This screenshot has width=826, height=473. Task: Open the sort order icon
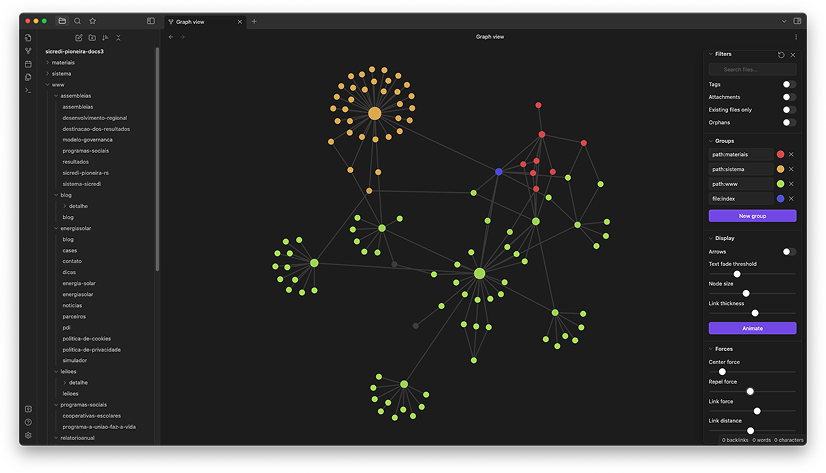(105, 38)
